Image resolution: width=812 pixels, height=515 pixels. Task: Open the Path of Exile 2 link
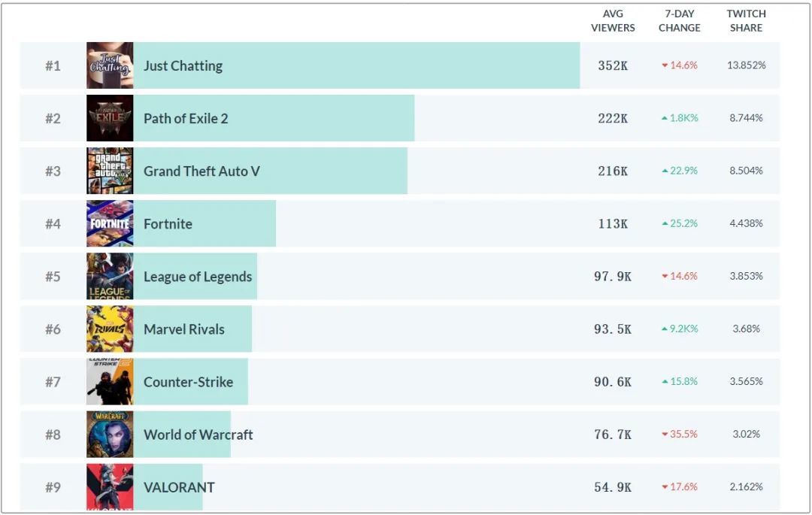186,118
